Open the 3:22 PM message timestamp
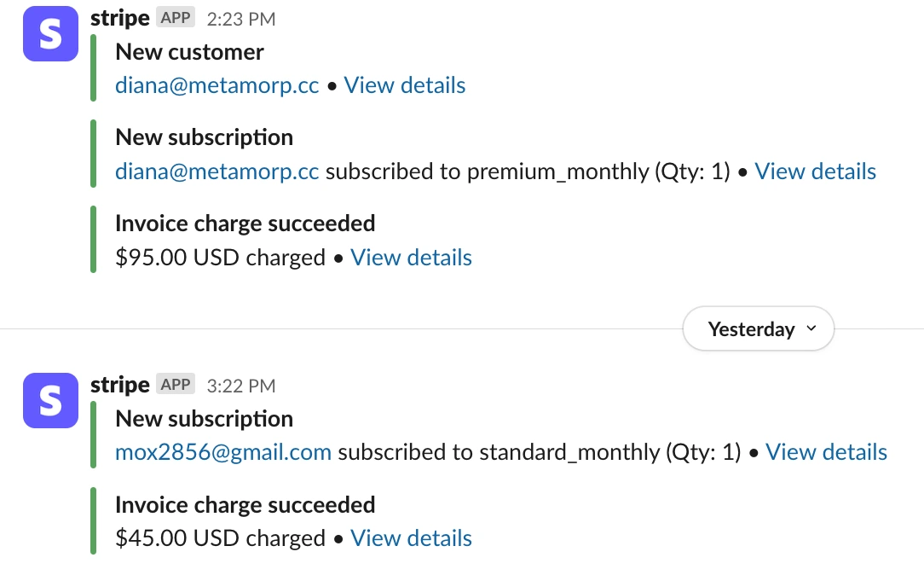 click(241, 386)
